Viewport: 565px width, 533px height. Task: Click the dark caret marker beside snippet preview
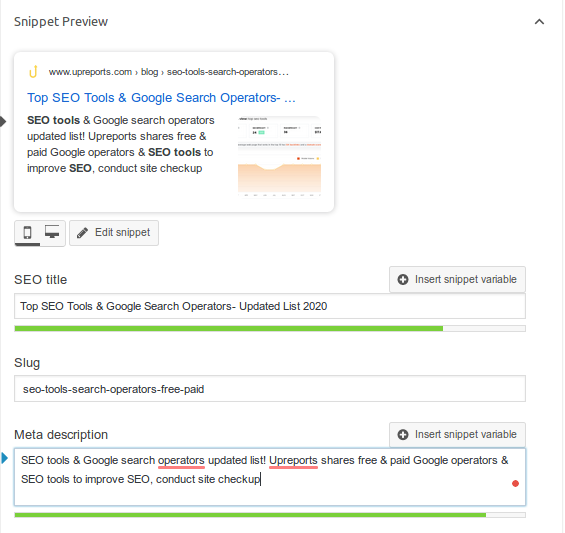pyautogui.click(x=3, y=121)
